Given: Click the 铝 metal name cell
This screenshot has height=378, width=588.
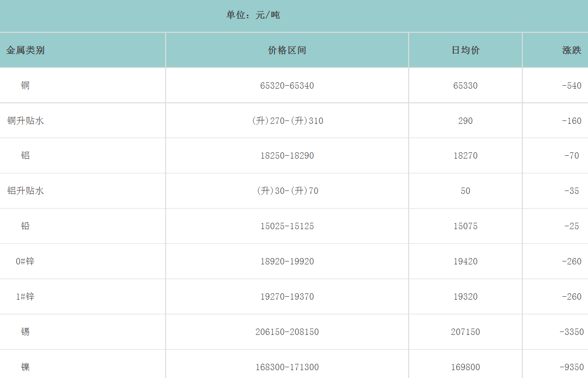Looking at the screenshot, I should [x=25, y=156].
